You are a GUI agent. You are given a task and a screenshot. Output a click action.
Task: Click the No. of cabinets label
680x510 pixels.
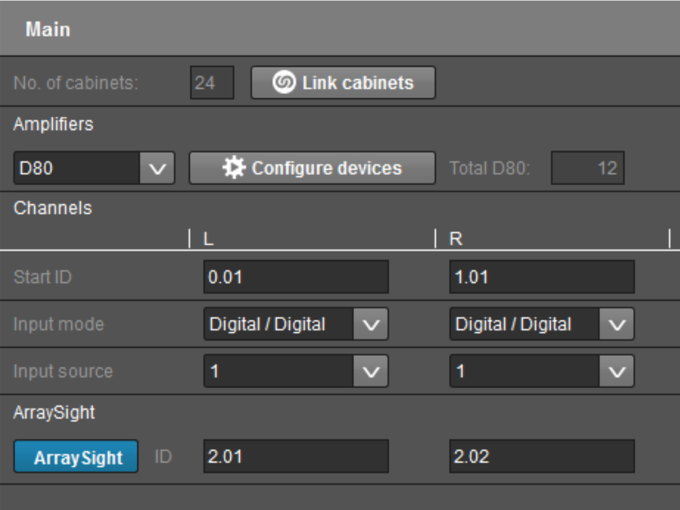tap(76, 83)
